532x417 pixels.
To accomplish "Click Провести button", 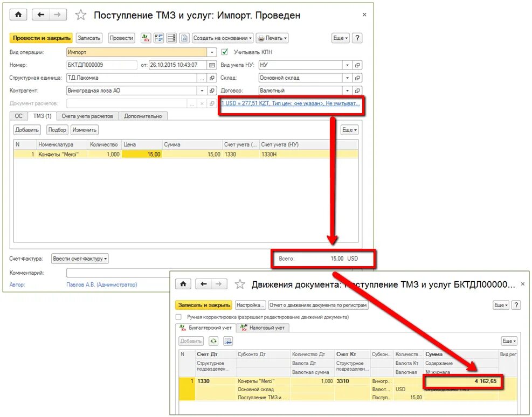I will (x=121, y=38).
